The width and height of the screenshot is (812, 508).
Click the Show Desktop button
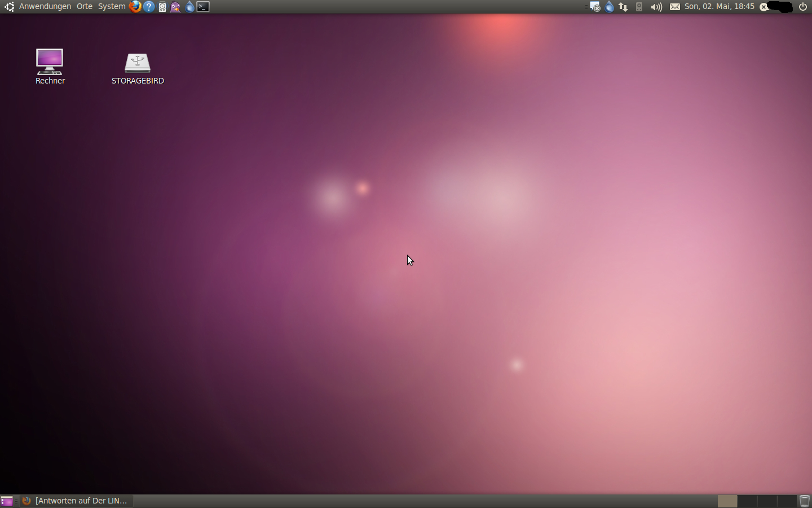7,501
